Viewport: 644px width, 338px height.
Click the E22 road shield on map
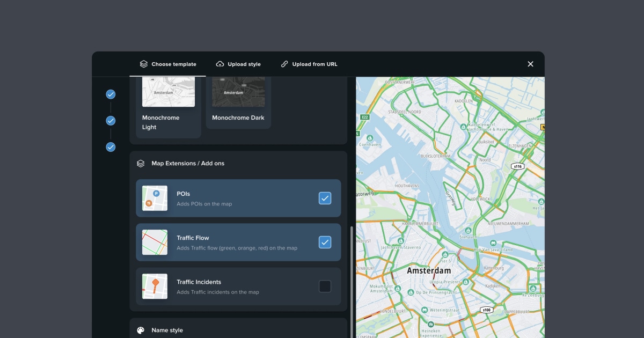click(x=365, y=117)
